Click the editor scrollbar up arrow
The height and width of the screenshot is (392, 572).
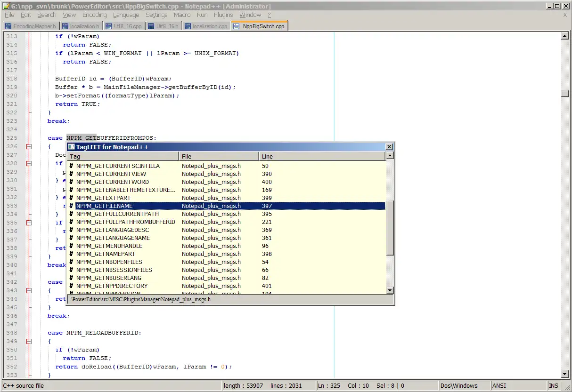565,36
